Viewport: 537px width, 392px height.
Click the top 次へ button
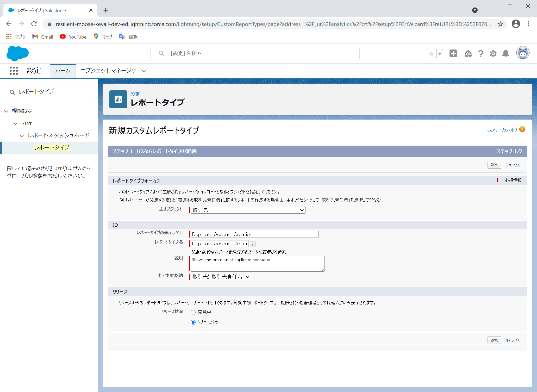pyautogui.click(x=494, y=165)
